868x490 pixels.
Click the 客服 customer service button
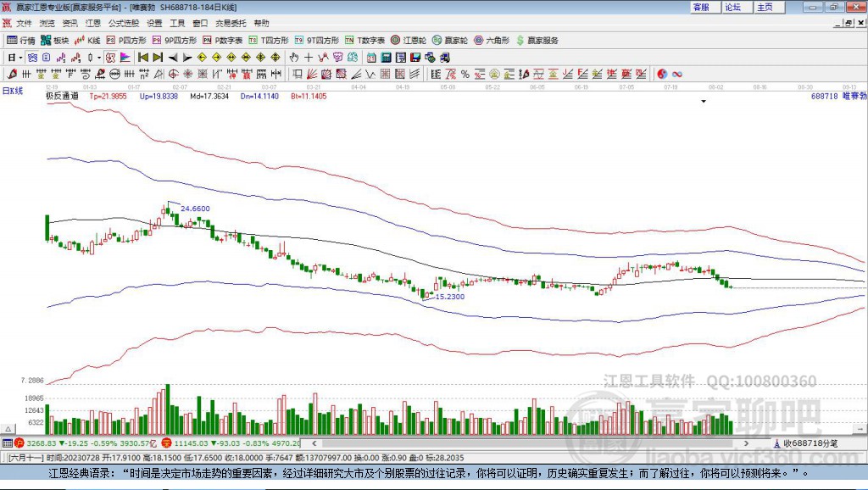point(701,7)
